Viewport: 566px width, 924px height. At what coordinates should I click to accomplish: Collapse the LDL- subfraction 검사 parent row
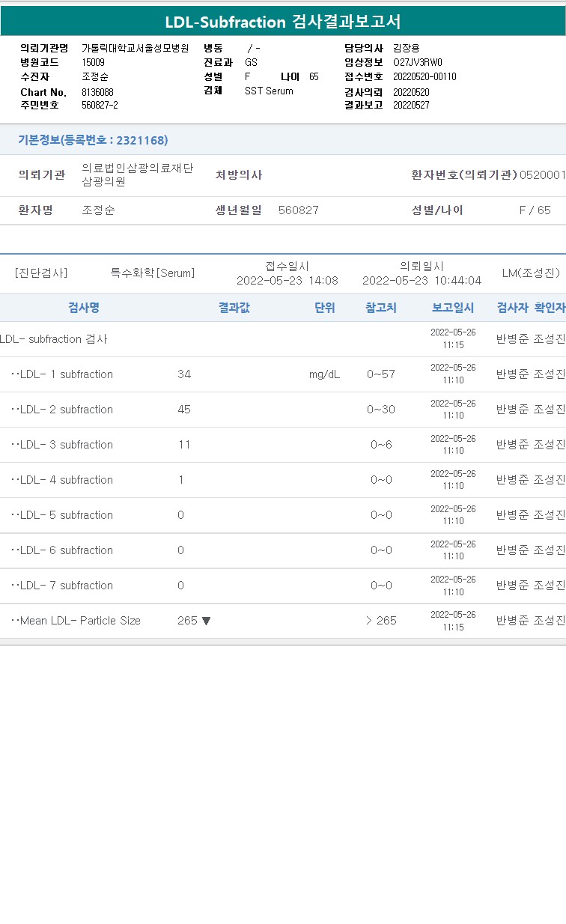pos(54,339)
